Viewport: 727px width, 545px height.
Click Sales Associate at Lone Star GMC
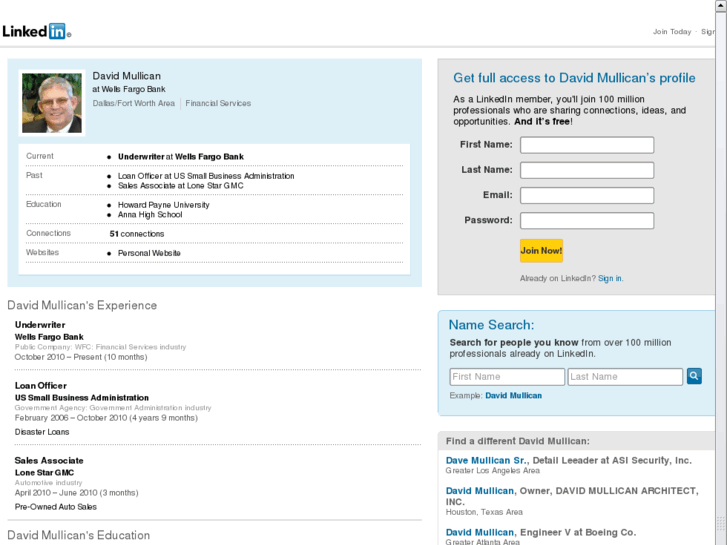[180, 186]
